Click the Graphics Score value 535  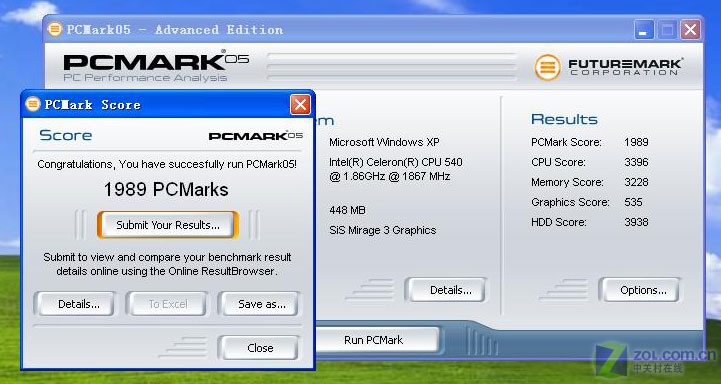(x=633, y=202)
